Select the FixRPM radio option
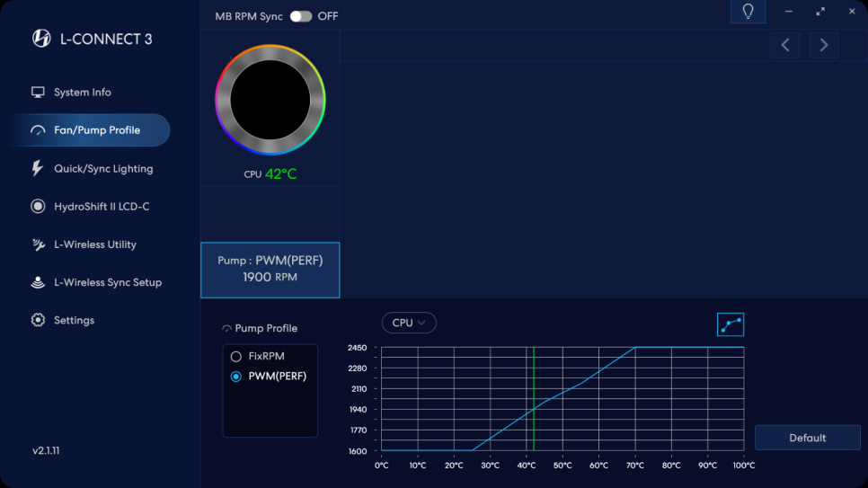 pos(236,357)
